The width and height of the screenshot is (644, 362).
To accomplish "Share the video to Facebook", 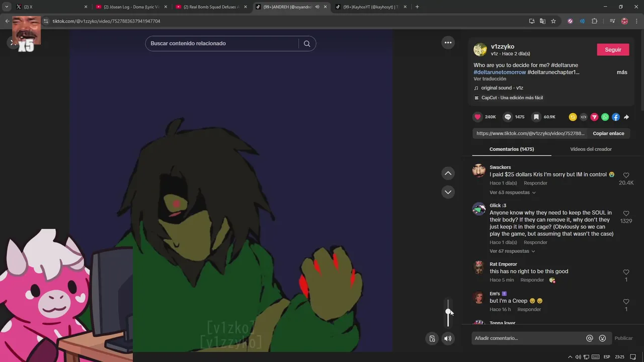I will click(x=616, y=117).
